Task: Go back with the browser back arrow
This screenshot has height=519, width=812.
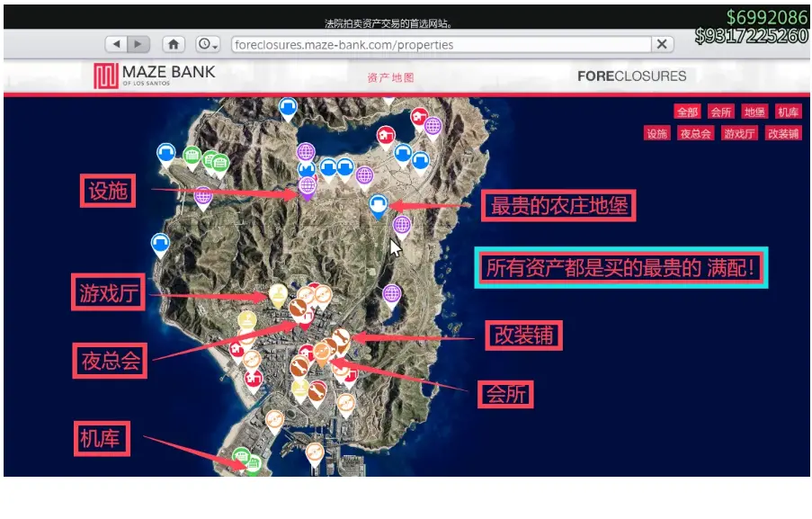Action: tap(117, 44)
